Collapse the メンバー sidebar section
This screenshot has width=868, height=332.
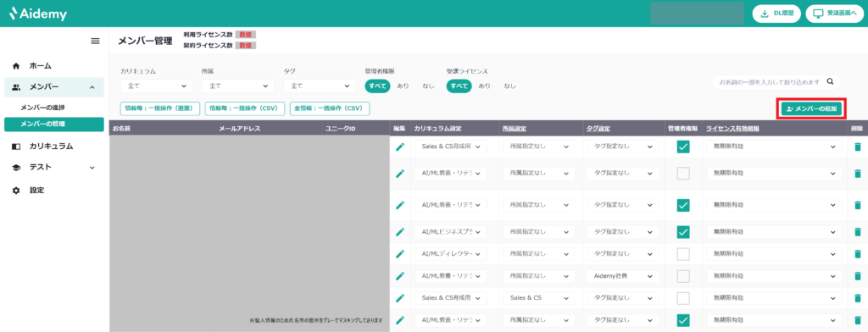92,87
